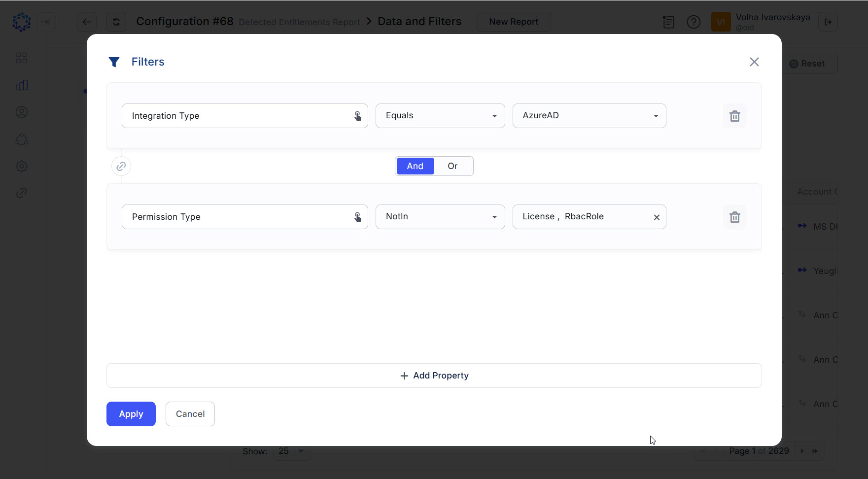The image size is (868, 479).
Task: Switch the filter logic to Or
Action: coord(452,166)
